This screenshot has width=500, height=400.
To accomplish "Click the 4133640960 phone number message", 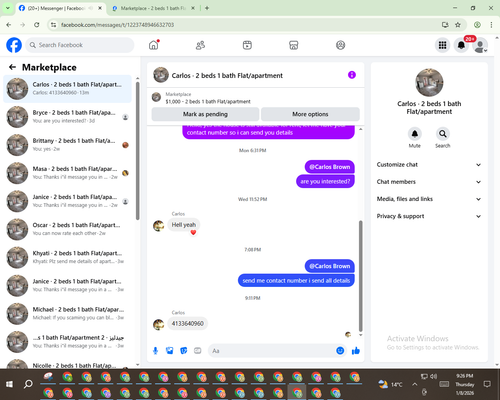I will [188, 323].
